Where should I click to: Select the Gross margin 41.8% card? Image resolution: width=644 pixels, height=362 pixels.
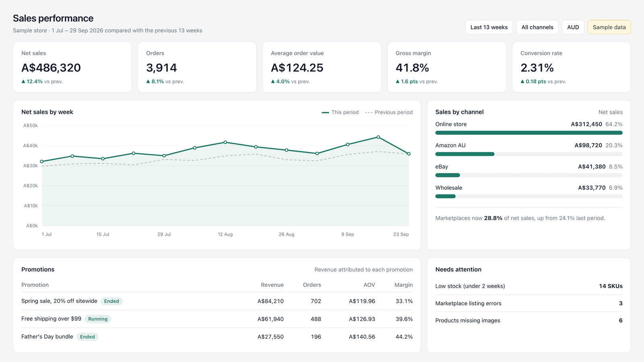point(447,67)
